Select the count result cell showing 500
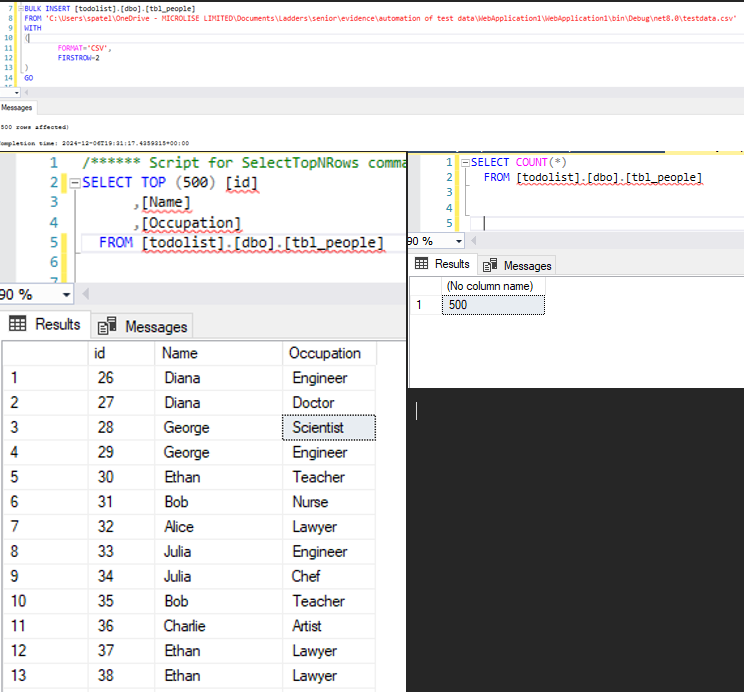Viewport: 744px width, 692px height. pyautogui.click(x=492, y=305)
